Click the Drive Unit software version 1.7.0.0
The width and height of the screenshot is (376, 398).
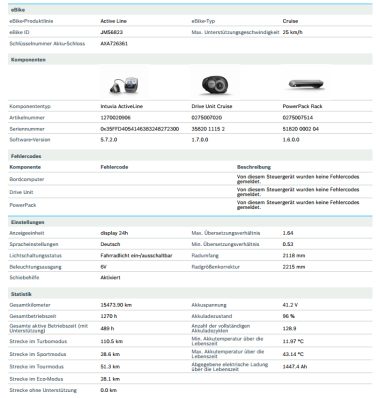tap(200, 140)
